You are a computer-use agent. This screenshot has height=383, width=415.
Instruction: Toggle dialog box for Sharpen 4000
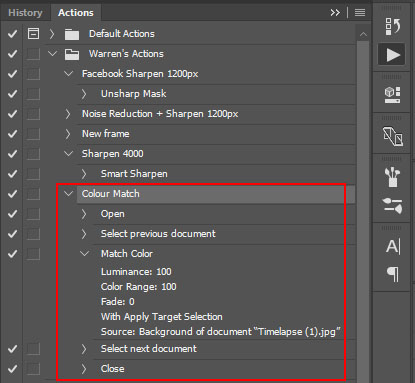click(x=33, y=154)
